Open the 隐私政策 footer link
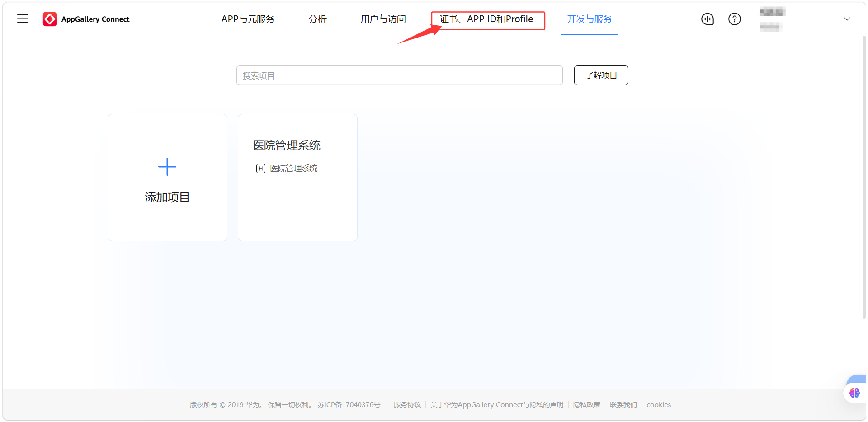 [587, 405]
